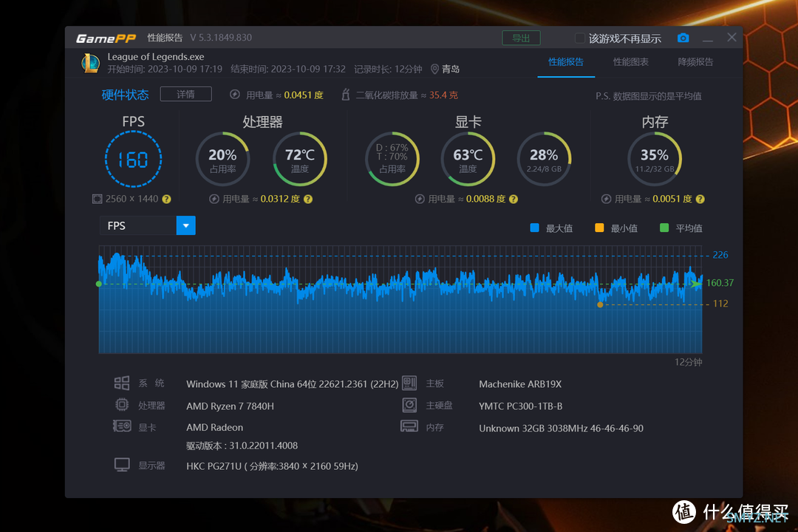The height and width of the screenshot is (532, 798).
Task: Click the VRAM 28% gauge
Action: pos(544,160)
